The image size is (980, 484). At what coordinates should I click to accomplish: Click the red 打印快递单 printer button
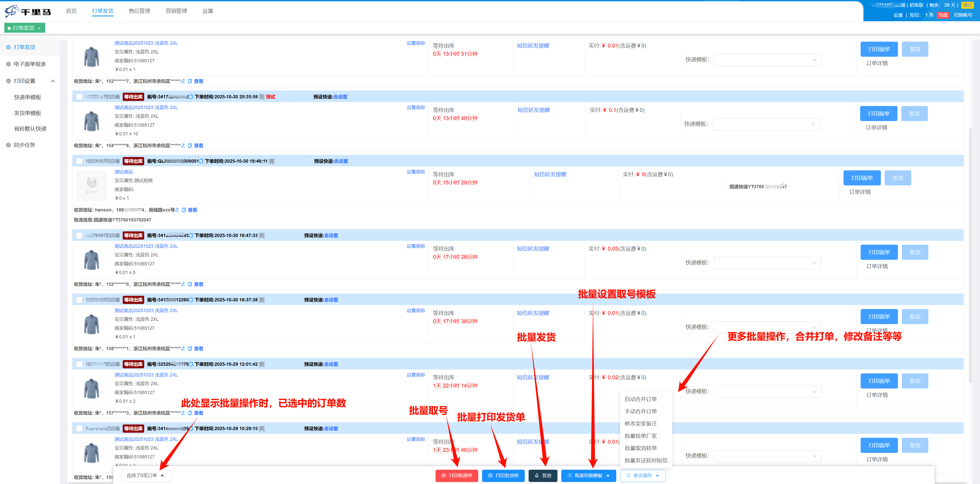click(x=456, y=475)
